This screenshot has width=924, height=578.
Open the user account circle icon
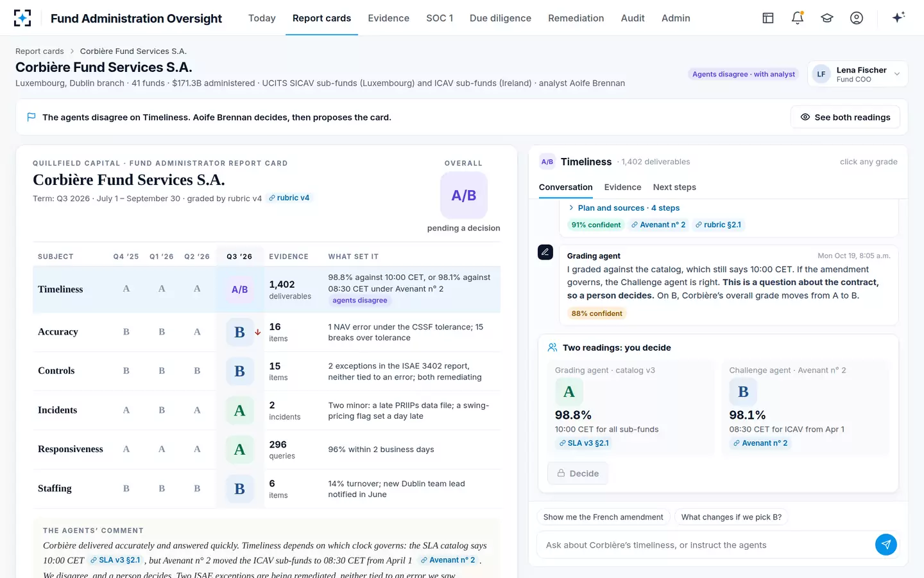857,18
